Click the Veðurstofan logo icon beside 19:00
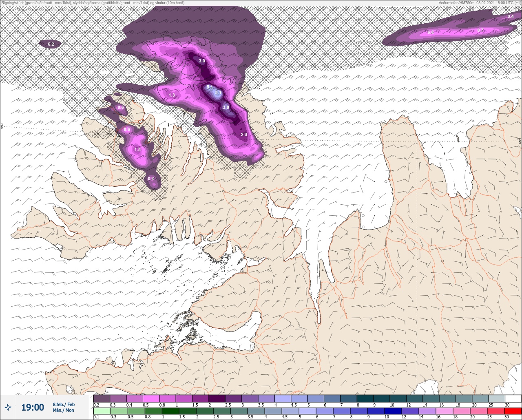Viewport: 522px width, 420px height. pyautogui.click(x=8, y=407)
